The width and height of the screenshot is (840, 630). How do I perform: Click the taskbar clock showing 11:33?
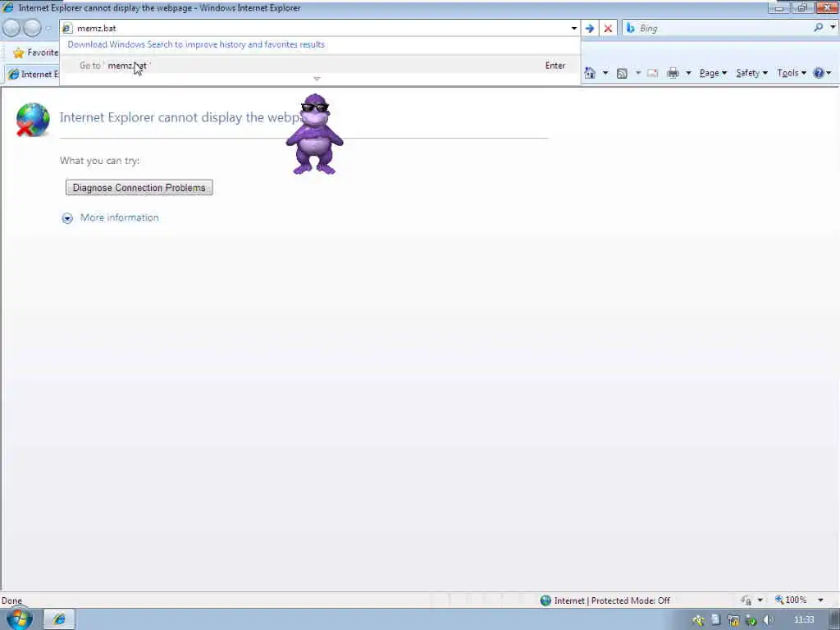click(804, 620)
